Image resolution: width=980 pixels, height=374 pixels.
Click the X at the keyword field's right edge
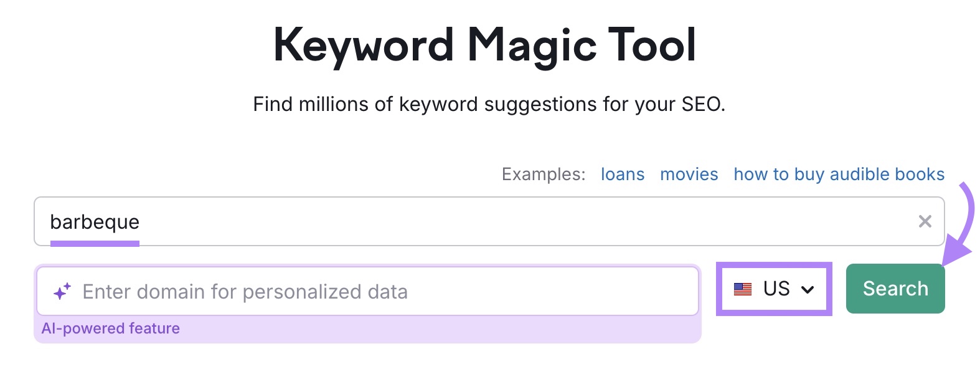925,221
